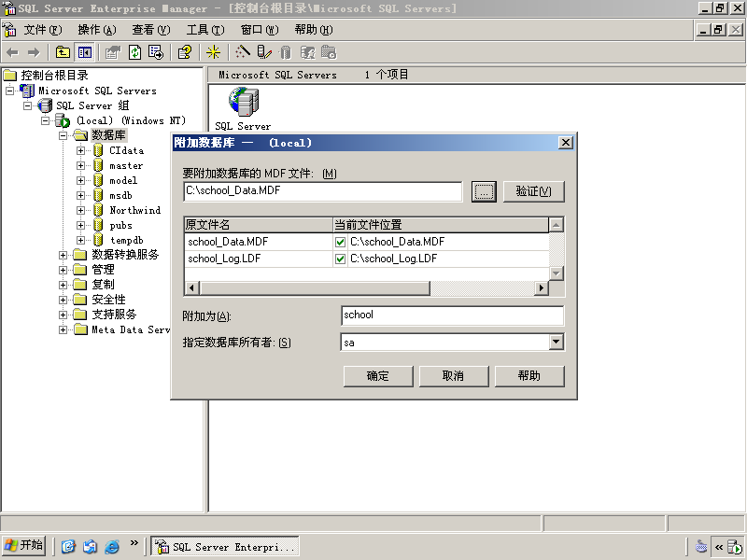Click the 帮助 button in dialog
The image size is (747, 560).
[x=529, y=376]
